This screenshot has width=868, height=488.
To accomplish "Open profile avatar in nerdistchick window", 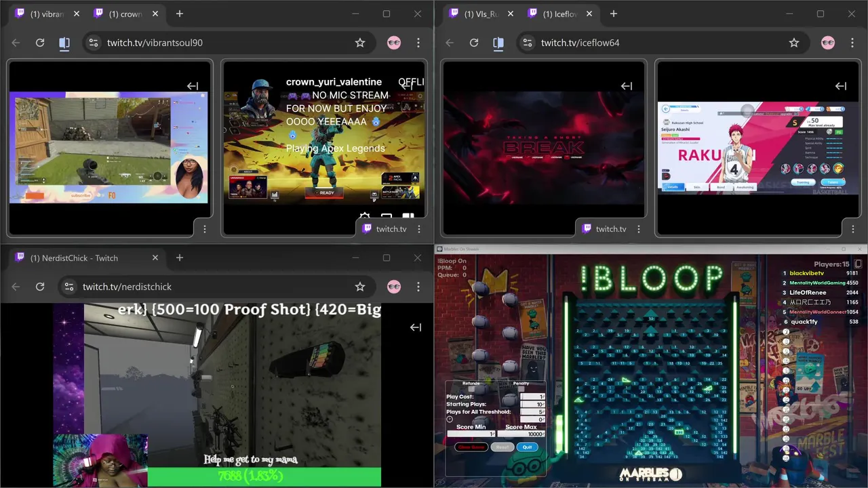I will click(x=394, y=287).
